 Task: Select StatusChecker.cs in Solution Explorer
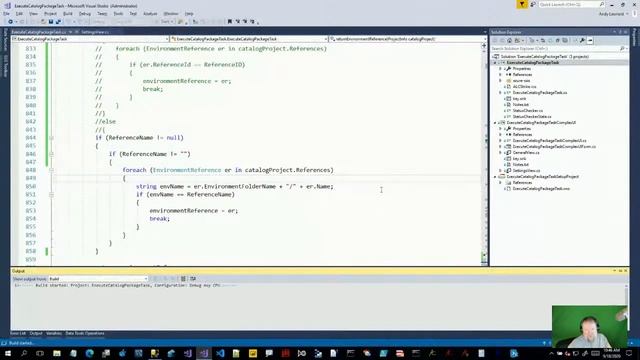[527, 111]
